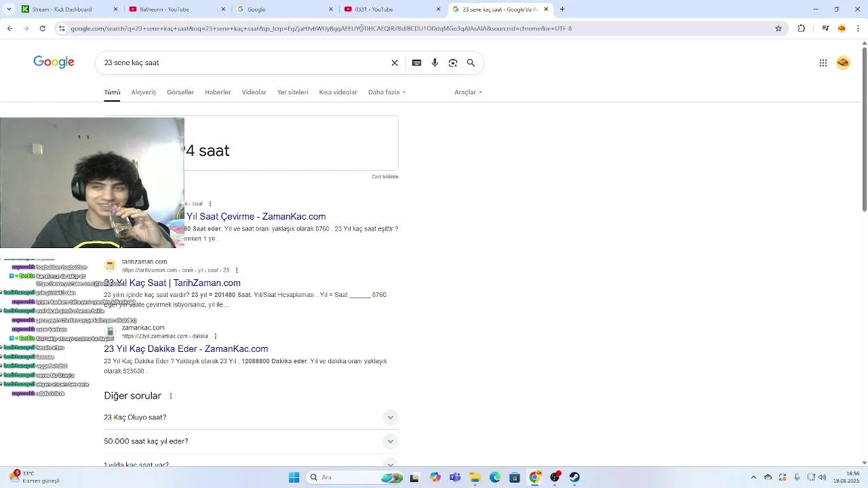Select the Haberler search filter
868x488 pixels.
[218, 92]
